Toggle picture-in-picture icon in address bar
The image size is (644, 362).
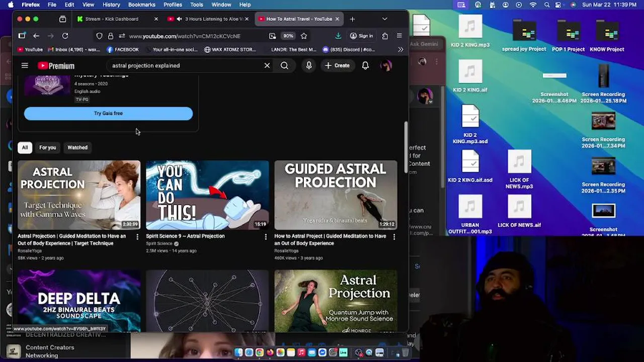click(272, 36)
